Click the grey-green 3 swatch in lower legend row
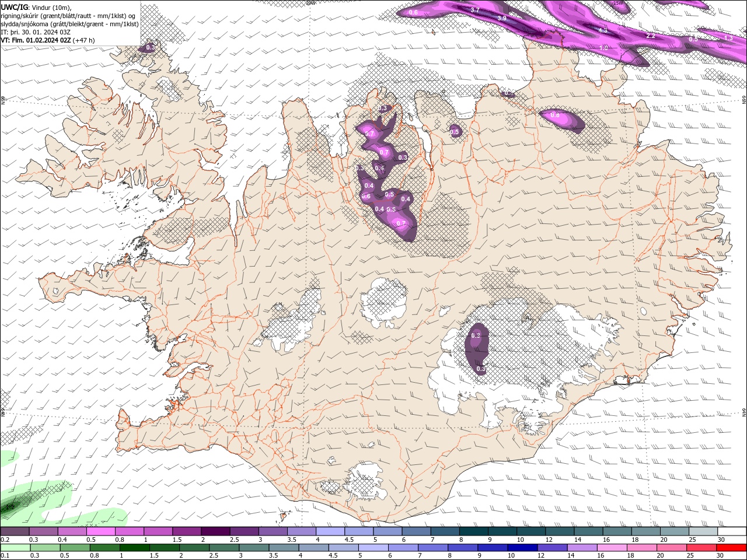This screenshot has width=747, height=560. [254, 548]
